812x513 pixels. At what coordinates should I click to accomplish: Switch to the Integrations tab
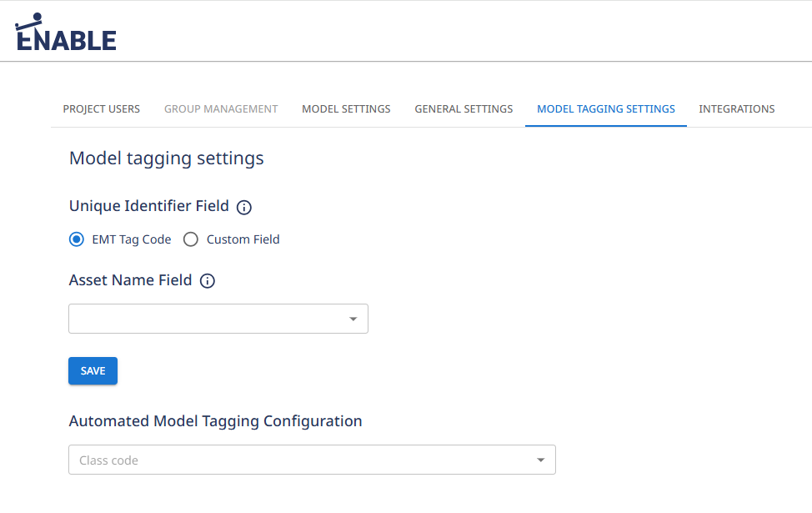737,109
